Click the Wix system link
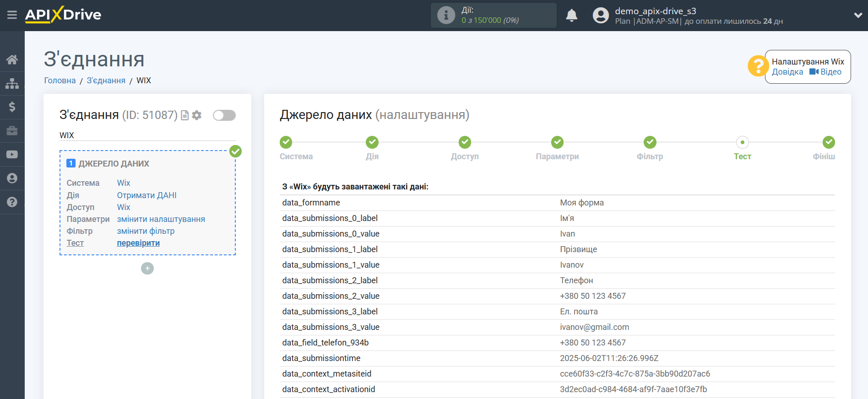Viewport: 868px width, 399px height. [x=124, y=183]
